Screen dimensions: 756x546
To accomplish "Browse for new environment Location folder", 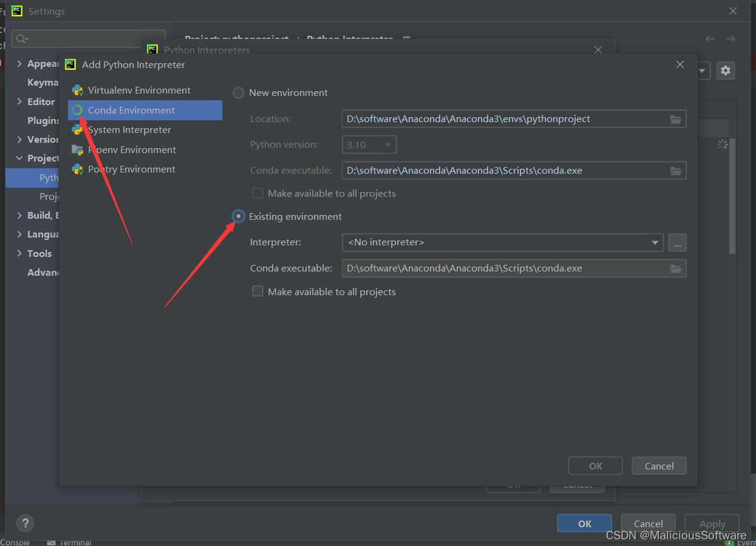I will [676, 119].
